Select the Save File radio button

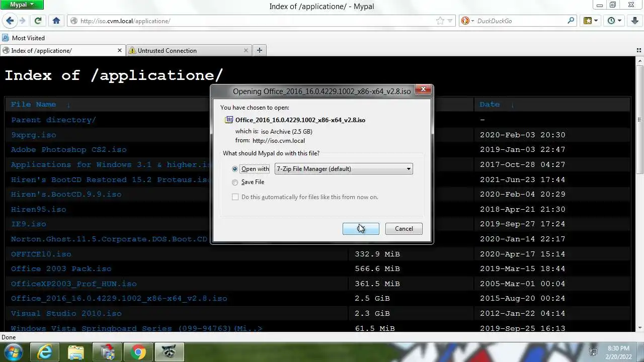pyautogui.click(x=235, y=182)
